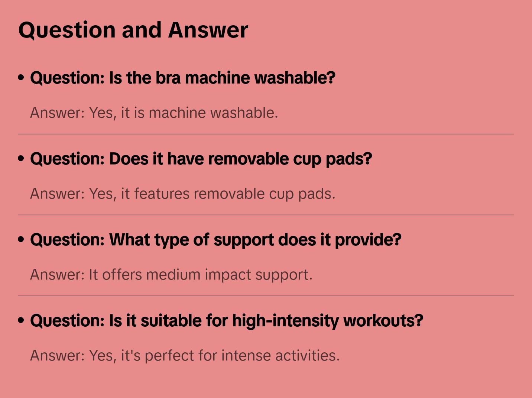This screenshot has width=532, height=398.
Task: Click the bullet beside the support type question
Action: (x=21, y=240)
